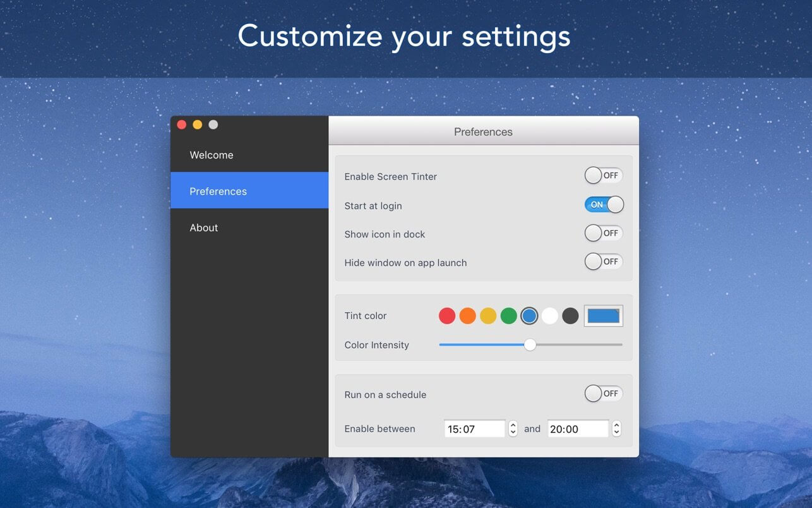
Task: Click the blue tint color circle
Action: pyautogui.click(x=529, y=316)
